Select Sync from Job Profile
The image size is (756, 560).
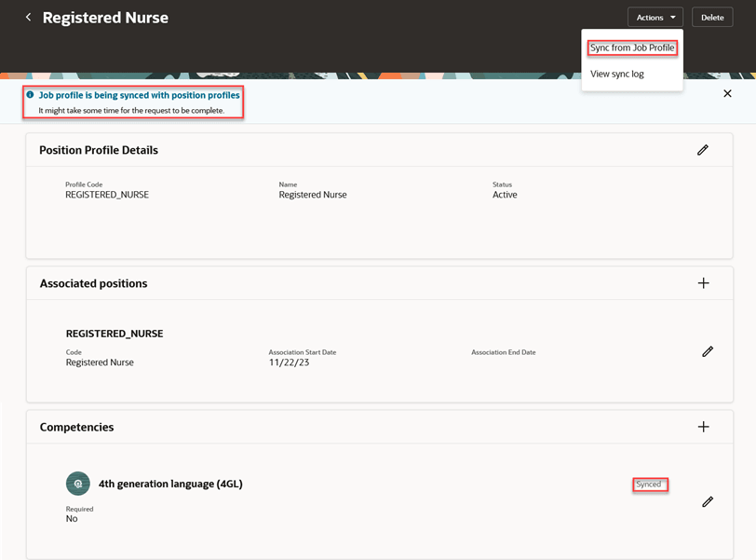(x=631, y=47)
